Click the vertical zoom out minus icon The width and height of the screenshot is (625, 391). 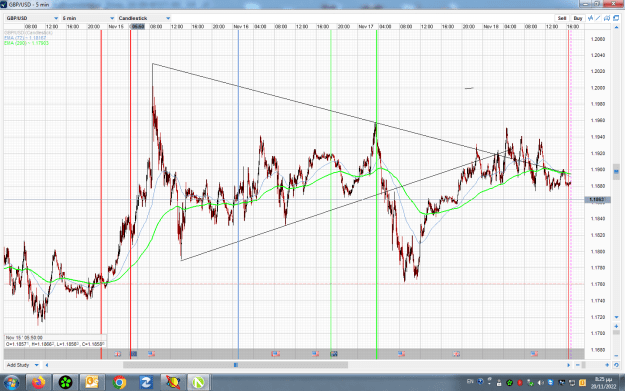[616, 356]
